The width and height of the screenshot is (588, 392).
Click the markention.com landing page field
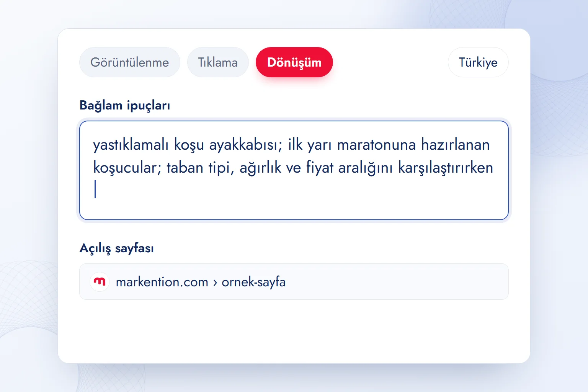pos(294,282)
